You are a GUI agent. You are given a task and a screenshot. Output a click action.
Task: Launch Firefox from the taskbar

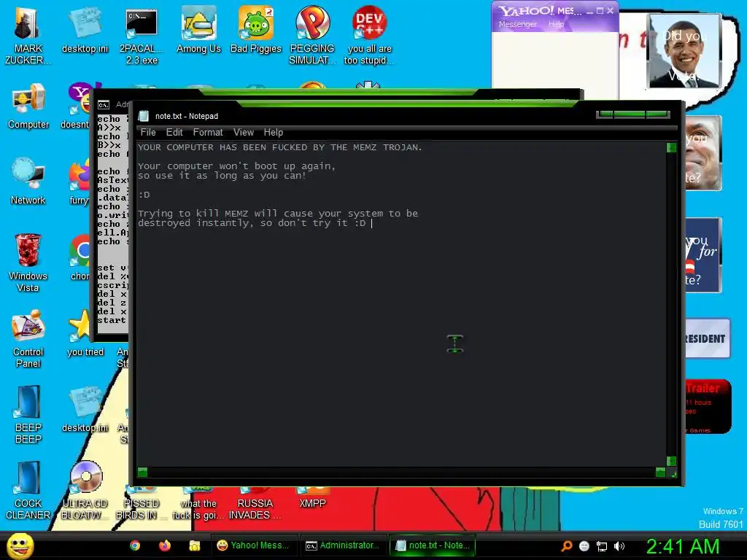(165, 545)
